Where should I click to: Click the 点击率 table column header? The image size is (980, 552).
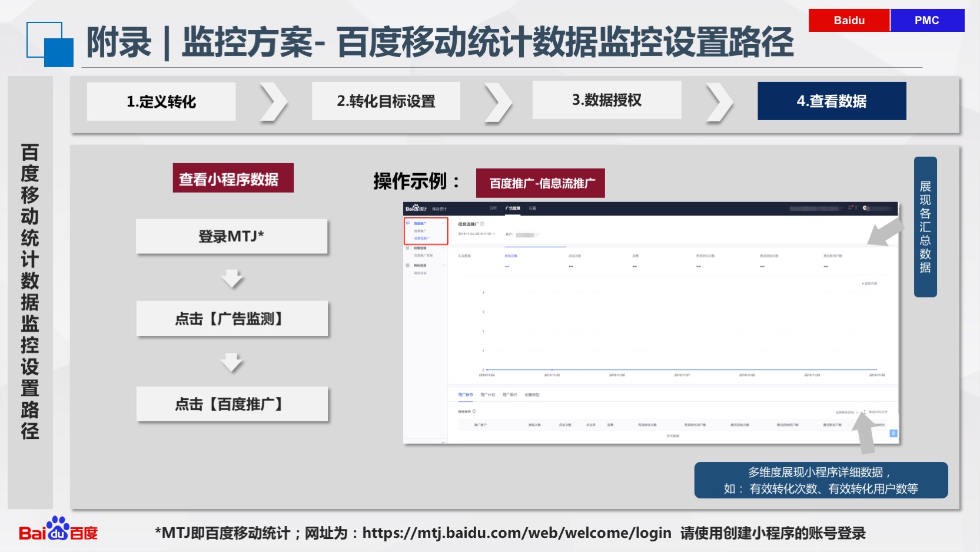coord(591,425)
